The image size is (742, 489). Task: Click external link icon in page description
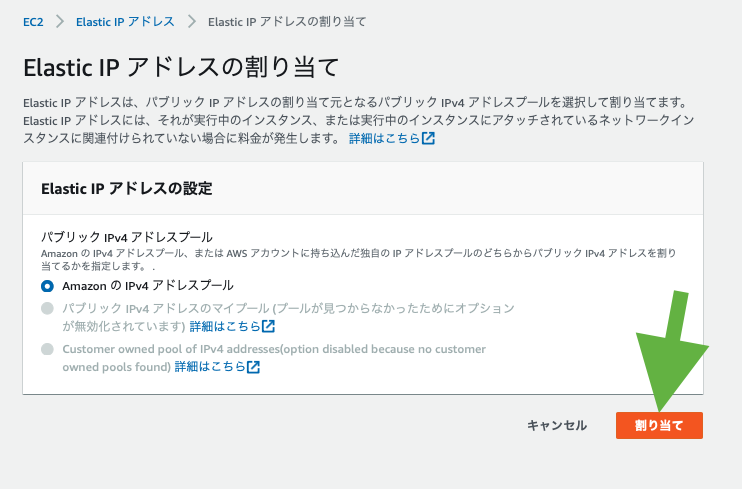pyautogui.click(x=428, y=138)
